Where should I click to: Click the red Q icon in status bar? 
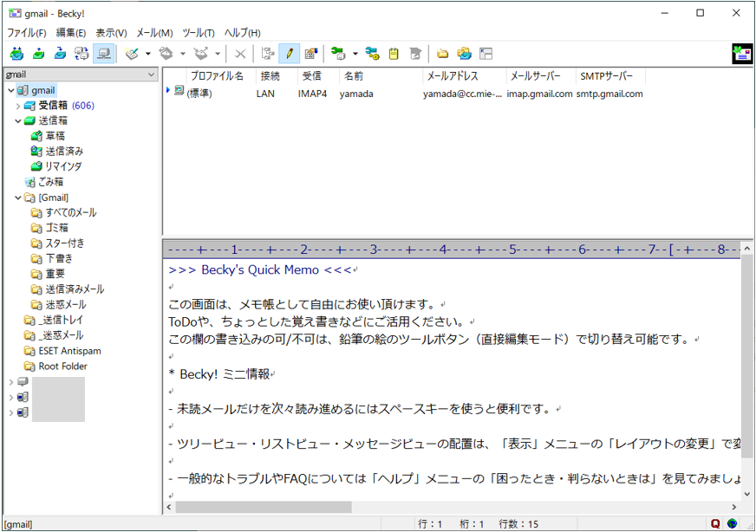pos(715,523)
